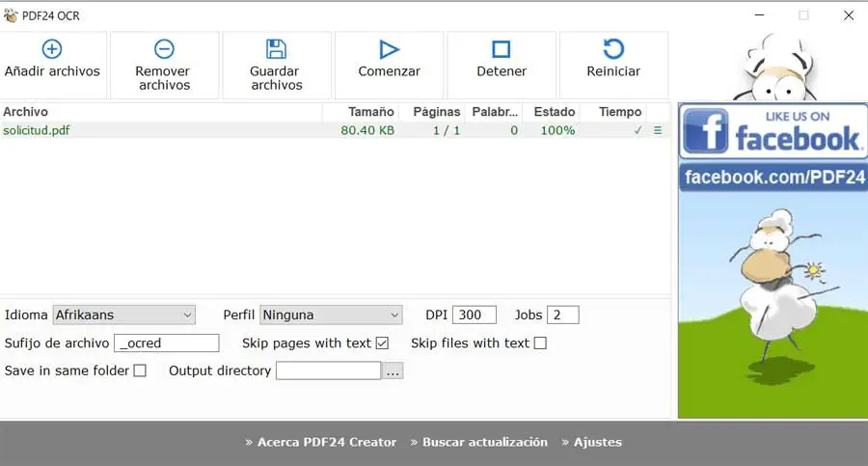Check the Save in same folder box

140,370
